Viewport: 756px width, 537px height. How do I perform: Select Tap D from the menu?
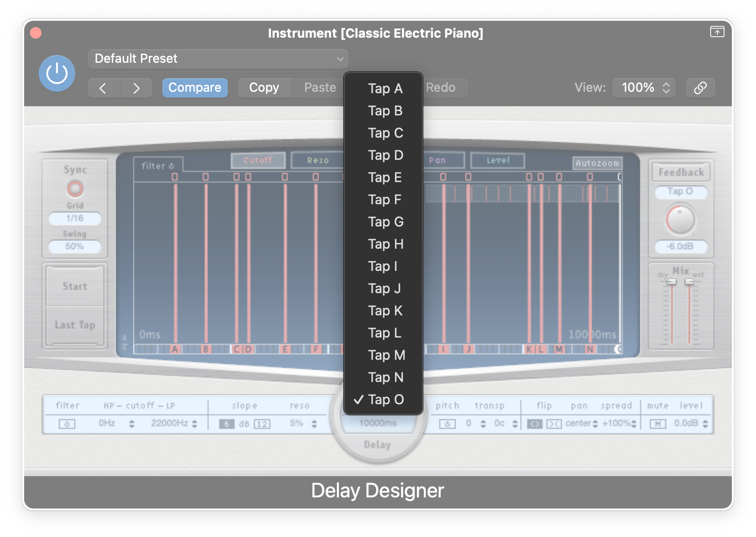pyautogui.click(x=383, y=155)
